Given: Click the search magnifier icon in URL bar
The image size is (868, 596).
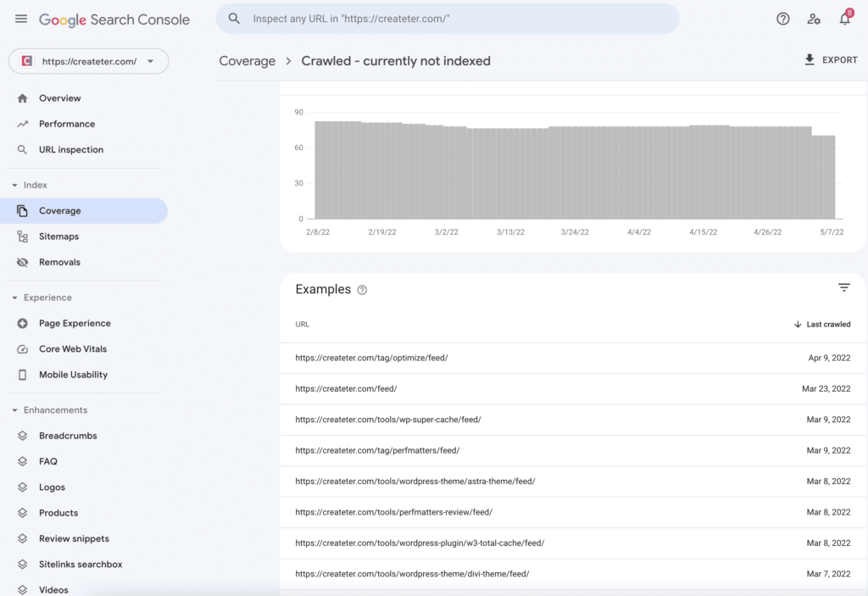Looking at the screenshot, I should 234,19.
